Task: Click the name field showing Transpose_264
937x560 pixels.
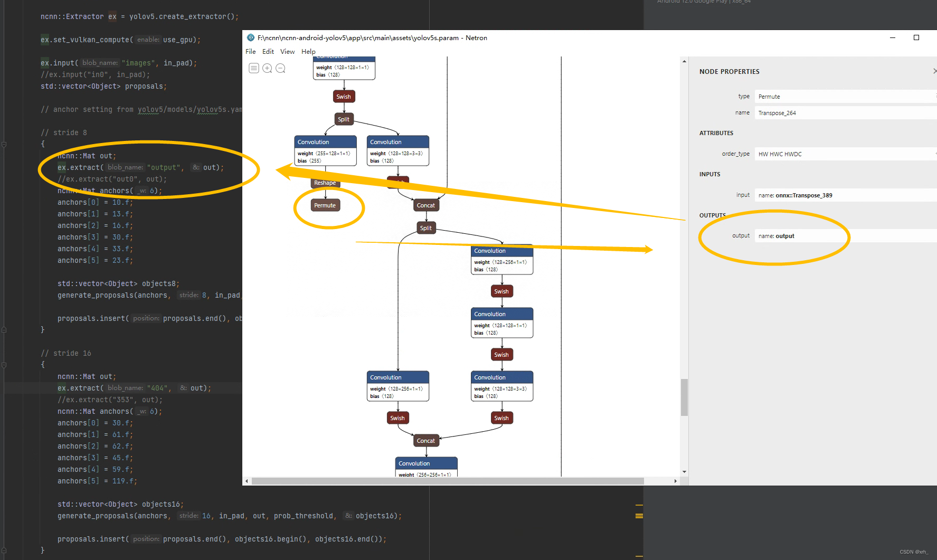Action: (x=845, y=113)
